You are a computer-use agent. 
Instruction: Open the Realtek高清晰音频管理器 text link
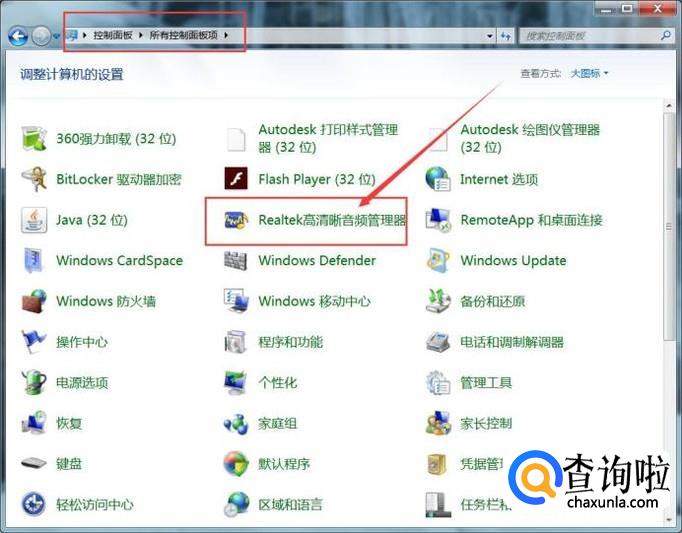click(x=332, y=220)
